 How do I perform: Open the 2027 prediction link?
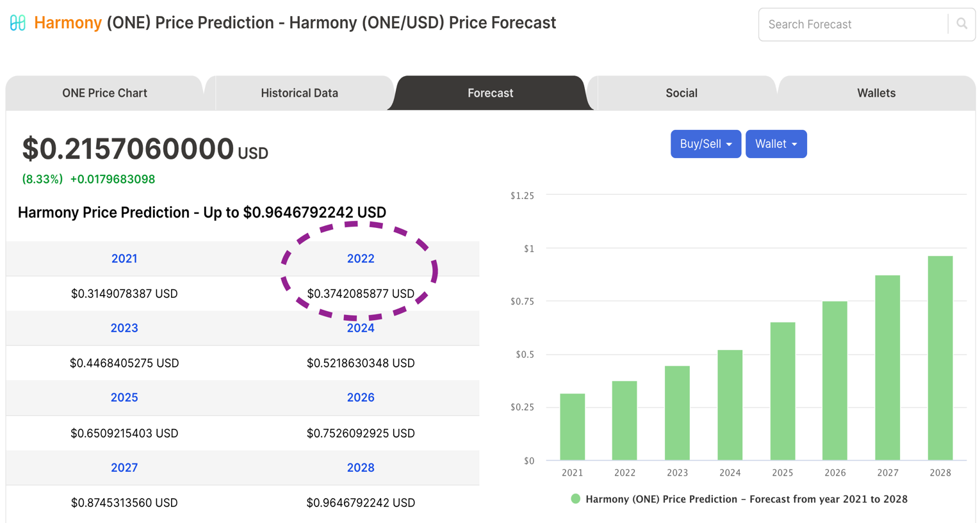pyautogui.click(x=124, y=468)
